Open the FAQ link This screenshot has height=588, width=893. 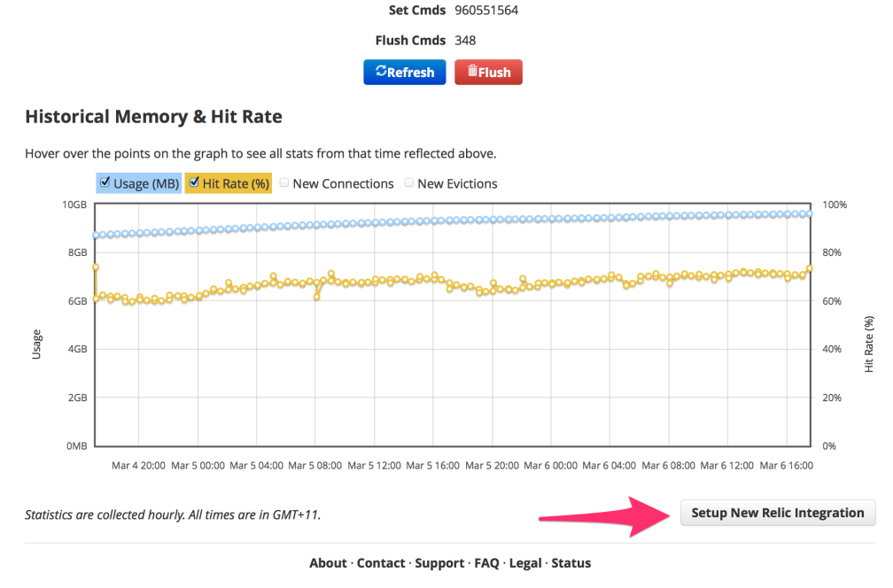click(485, 562)
